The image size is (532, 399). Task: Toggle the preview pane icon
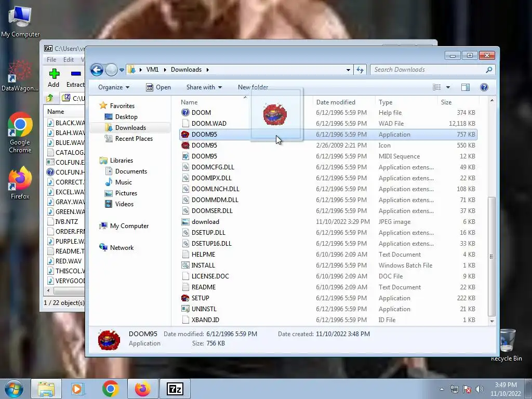click(x=465, y=87)
